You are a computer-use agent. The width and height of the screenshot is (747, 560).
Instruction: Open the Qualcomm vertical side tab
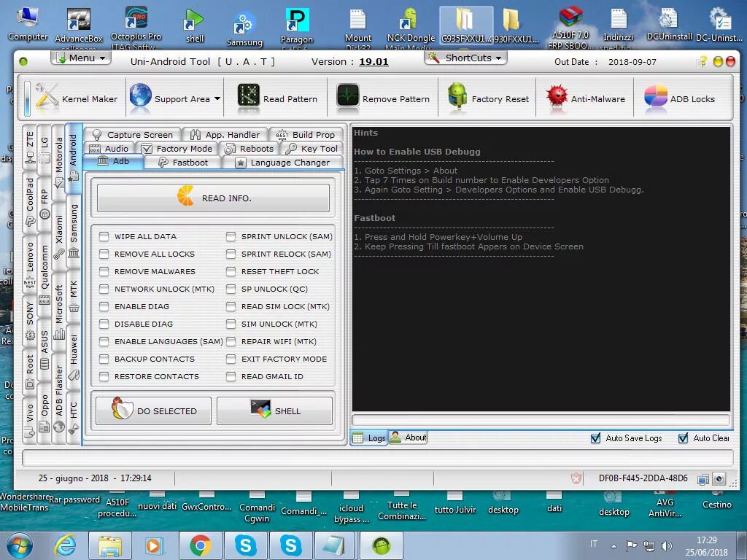[x=44, y=275]
